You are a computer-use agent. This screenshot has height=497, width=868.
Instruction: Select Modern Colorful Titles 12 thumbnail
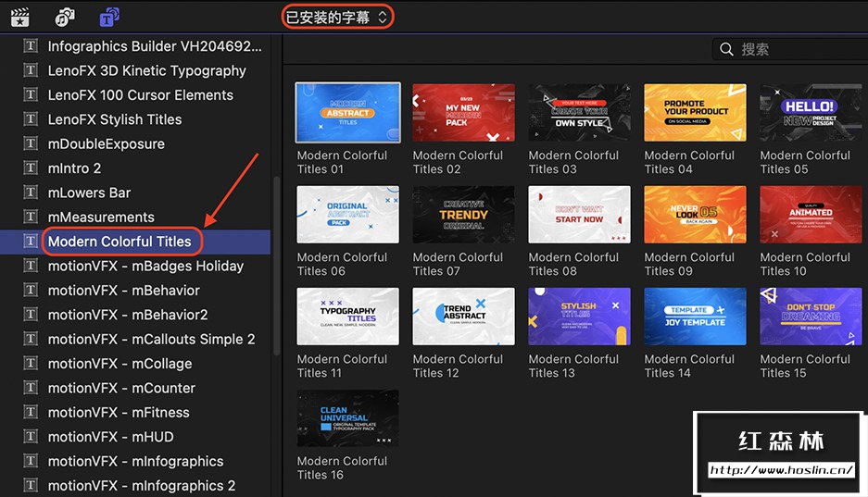463,317
